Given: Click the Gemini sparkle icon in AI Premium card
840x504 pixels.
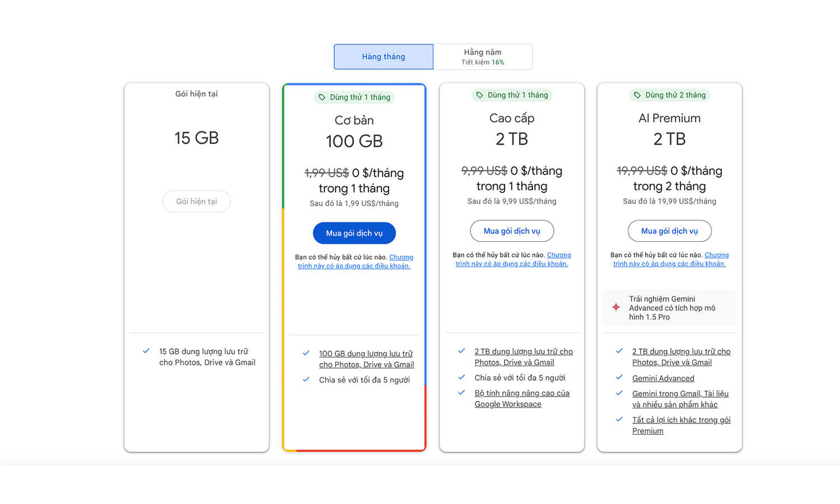Looking at the screenshot, I should (615, 307).
